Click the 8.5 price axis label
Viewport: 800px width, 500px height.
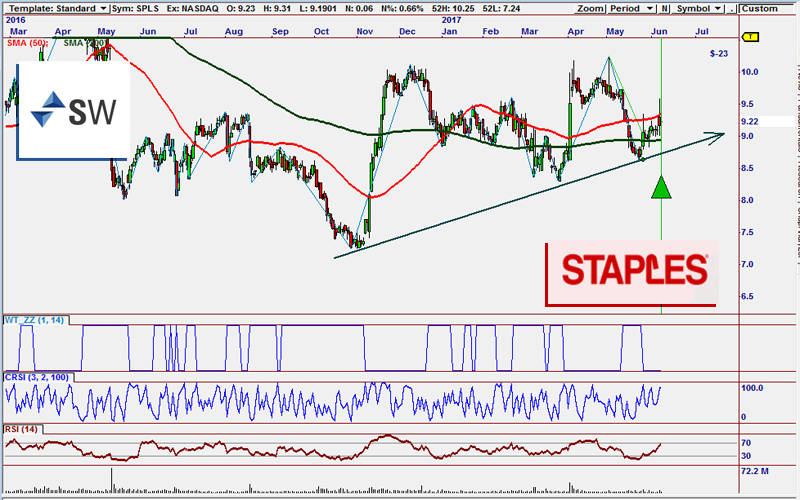747,168
